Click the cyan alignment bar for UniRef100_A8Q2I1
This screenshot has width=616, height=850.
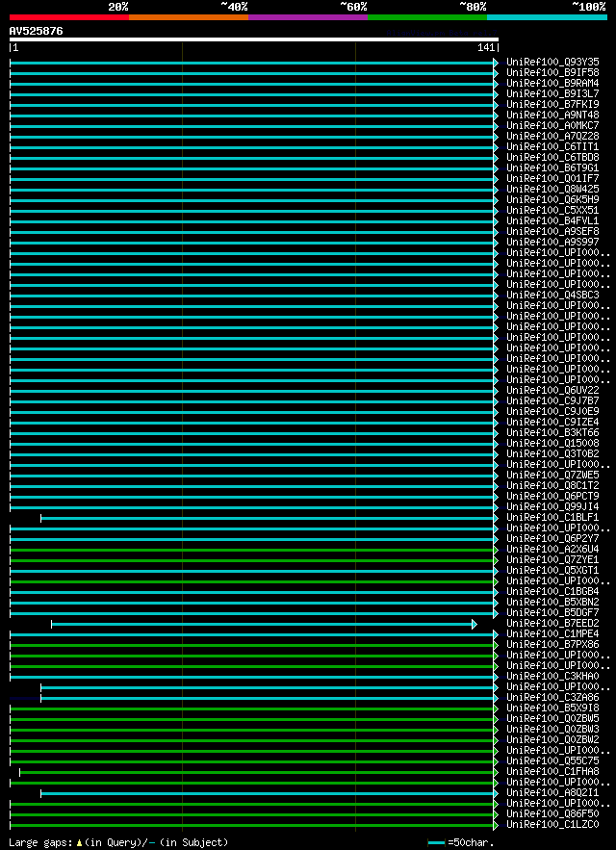pyautogui.click(x=269, y=793)
